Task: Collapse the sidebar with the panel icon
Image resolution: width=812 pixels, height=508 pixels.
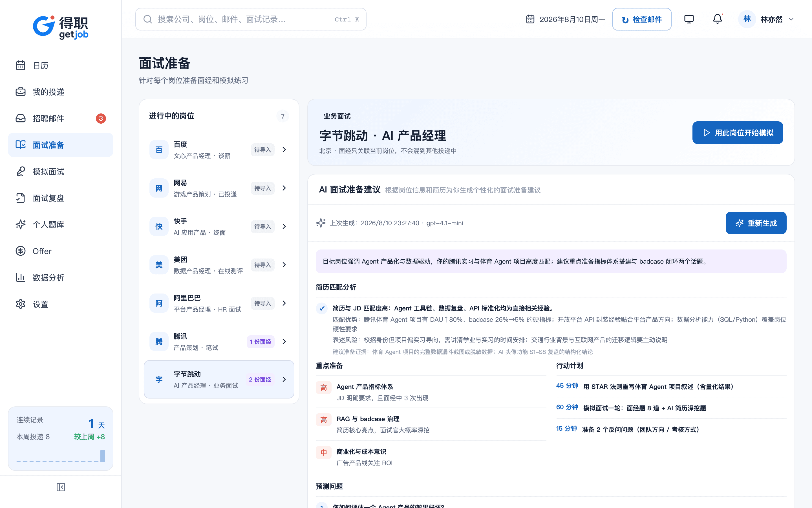Action: 61,487
